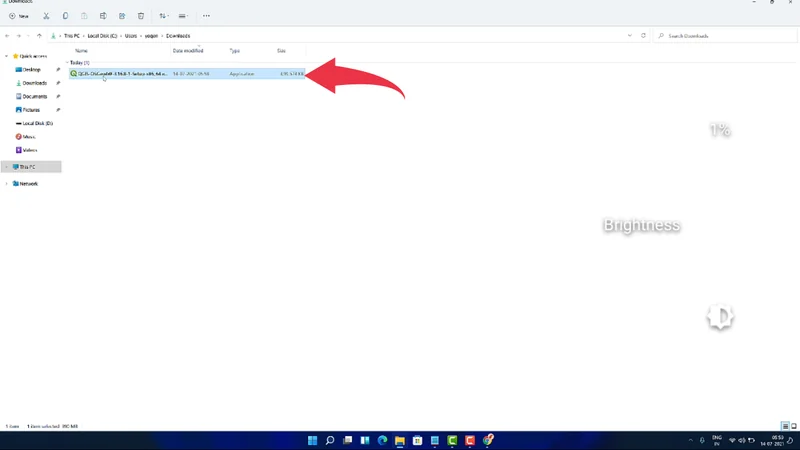Expand the Network tree node

click(x=7, y=184)
